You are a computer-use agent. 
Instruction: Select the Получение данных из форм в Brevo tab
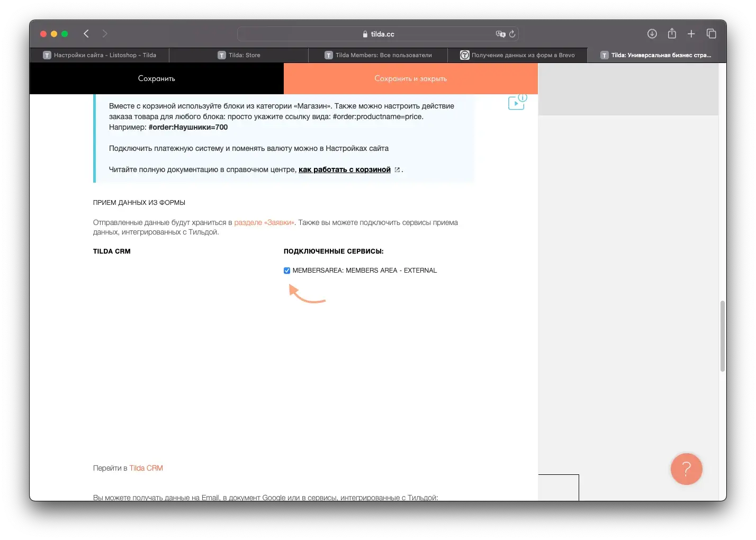point(517,55)
